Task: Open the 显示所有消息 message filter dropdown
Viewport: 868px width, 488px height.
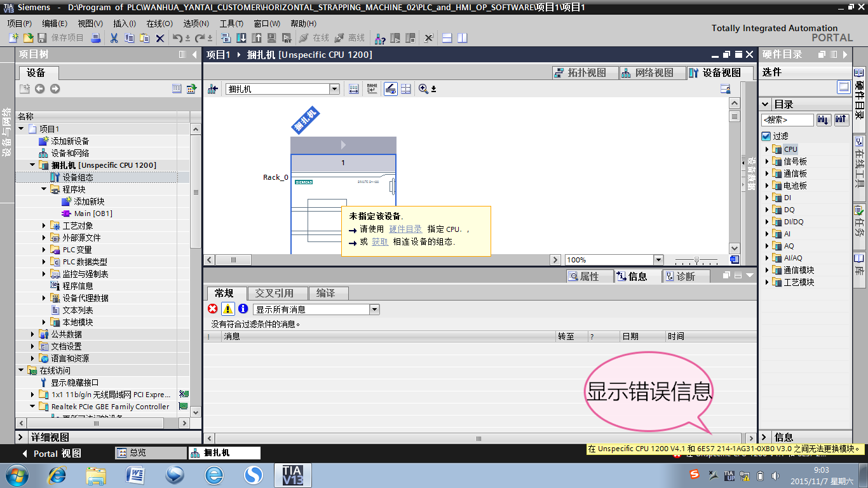Action: click(374, 309)
